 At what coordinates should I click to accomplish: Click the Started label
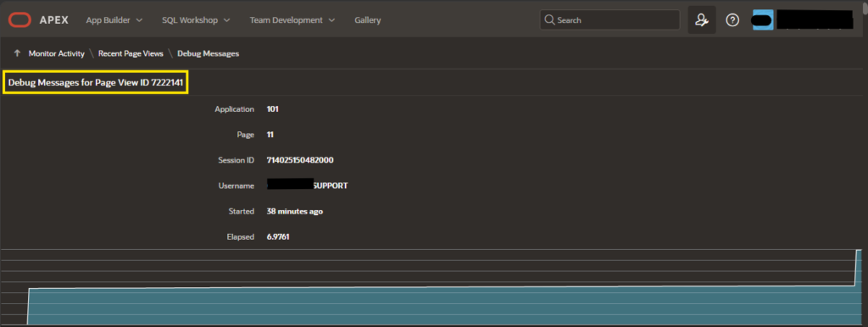point(242,211)
